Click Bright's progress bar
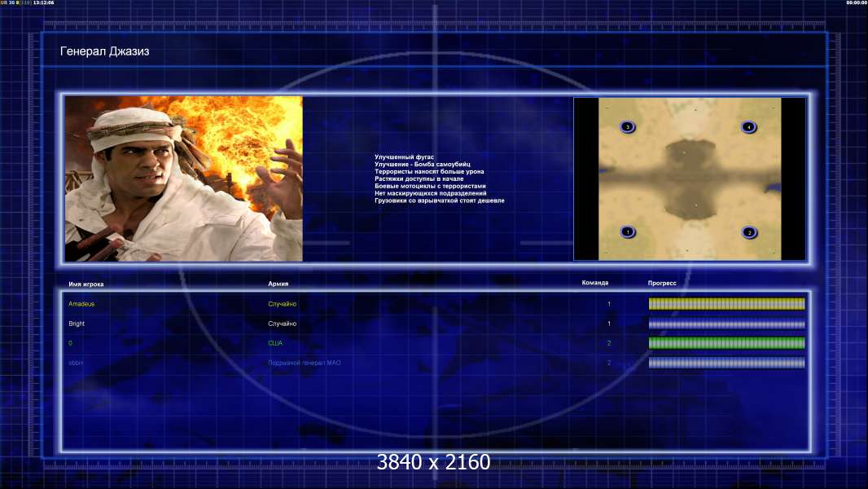This screenshot has width=868, height=489. [727, 324]
